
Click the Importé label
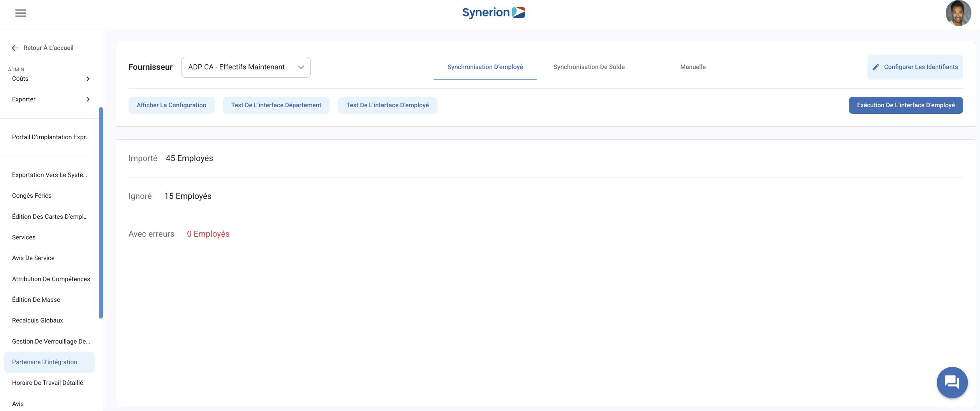coord(143,158)
